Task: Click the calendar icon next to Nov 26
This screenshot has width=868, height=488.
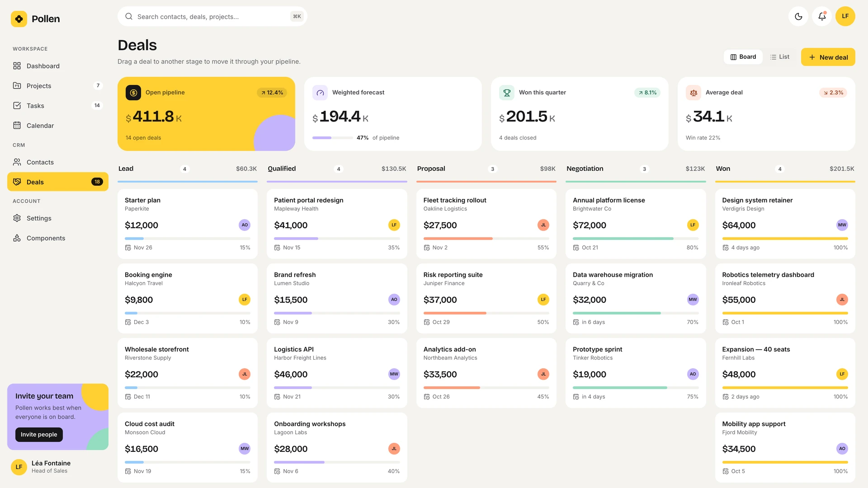Action: 128,248
